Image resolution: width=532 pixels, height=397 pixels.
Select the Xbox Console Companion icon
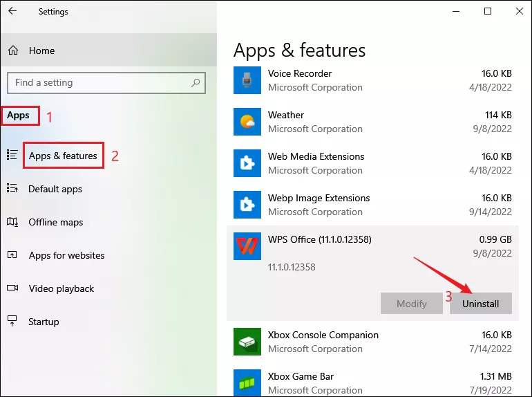point(247,342)
